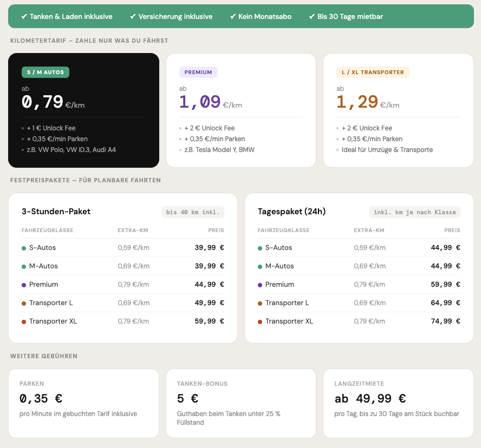Click the KILOMETERTARIF section heading
The height and width of the screenshot is (448, 481).
pyautogui.click(x=89, y=41)
